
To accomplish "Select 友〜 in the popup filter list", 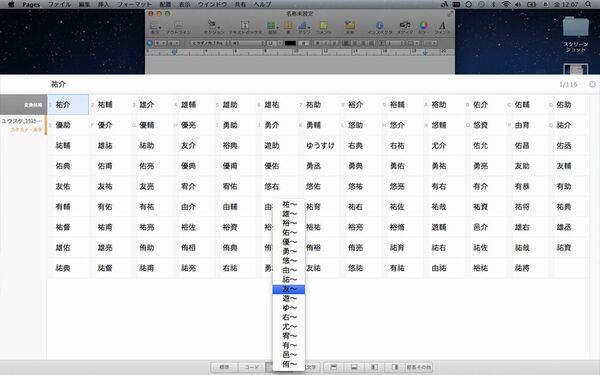I will [289, 289].
